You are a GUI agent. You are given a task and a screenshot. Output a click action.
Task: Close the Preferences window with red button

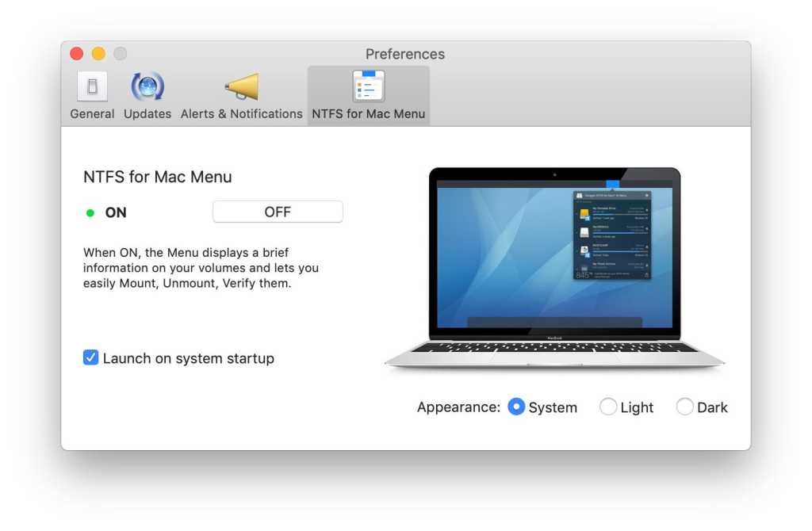pos(77,53)
